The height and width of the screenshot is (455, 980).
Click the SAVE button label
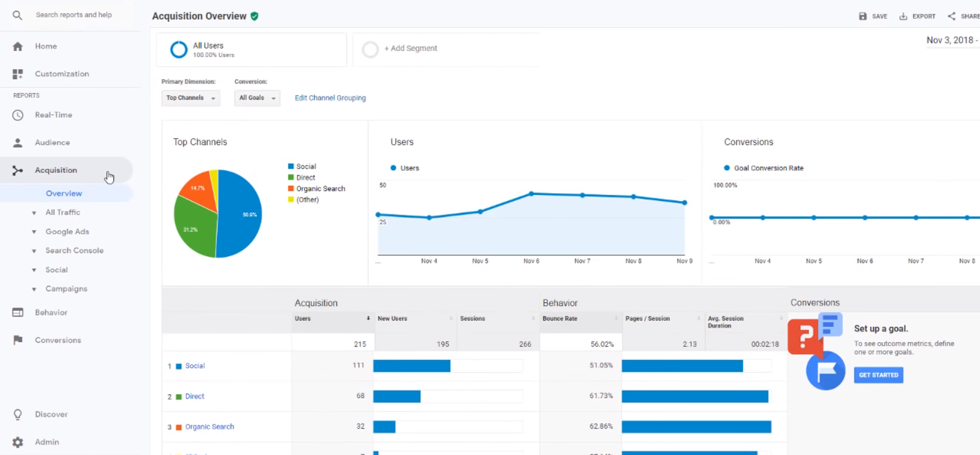(879, 17)
